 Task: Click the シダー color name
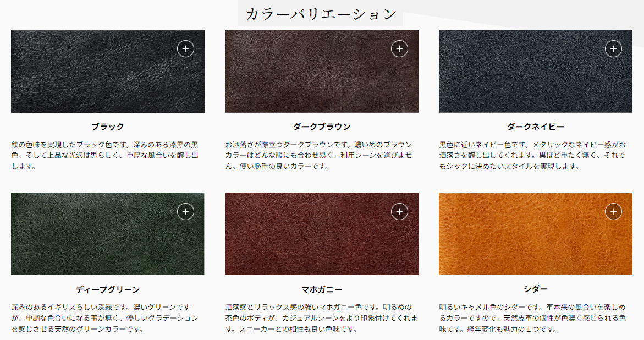(536, 289)
